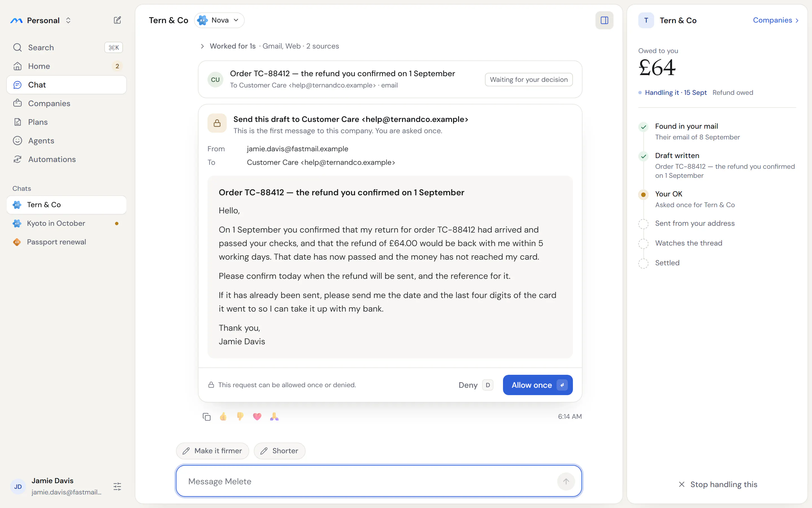This screenshot has width=812, height=508.
Task: Click the Home badge showing 2
Action: point(117,66)
